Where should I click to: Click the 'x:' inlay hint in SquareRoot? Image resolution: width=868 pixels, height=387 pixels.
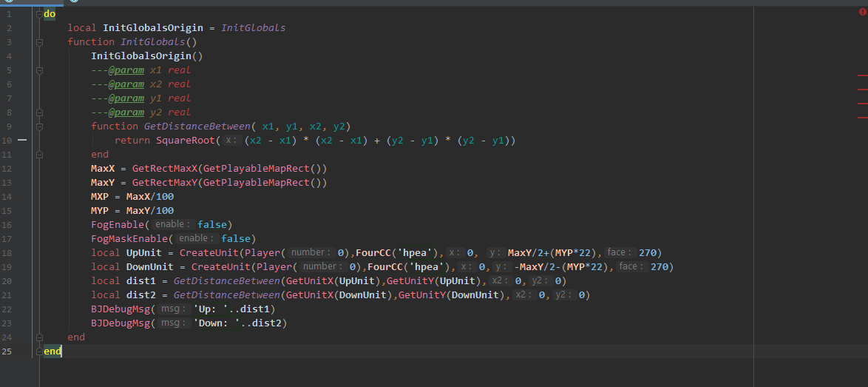point(232,141)
